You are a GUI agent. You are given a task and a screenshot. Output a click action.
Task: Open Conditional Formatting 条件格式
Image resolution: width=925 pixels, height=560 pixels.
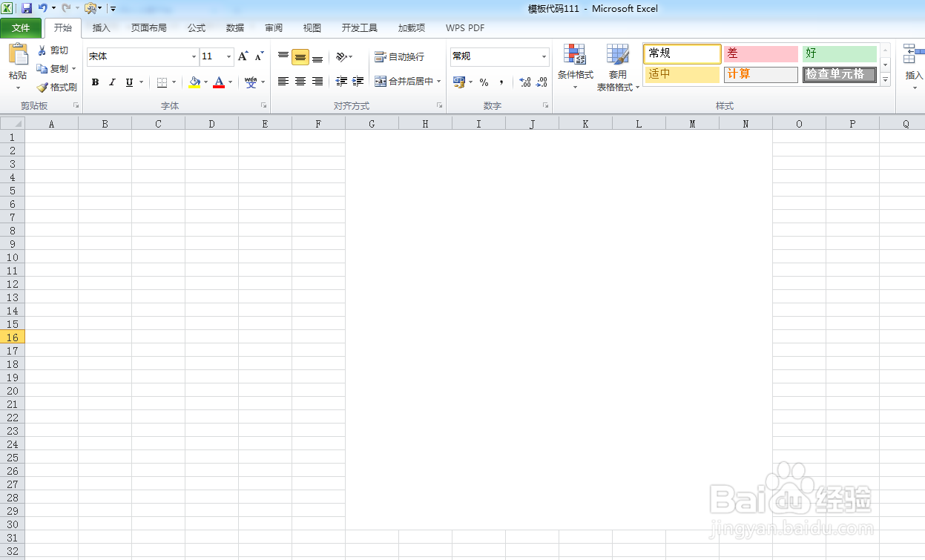(575, 67)
